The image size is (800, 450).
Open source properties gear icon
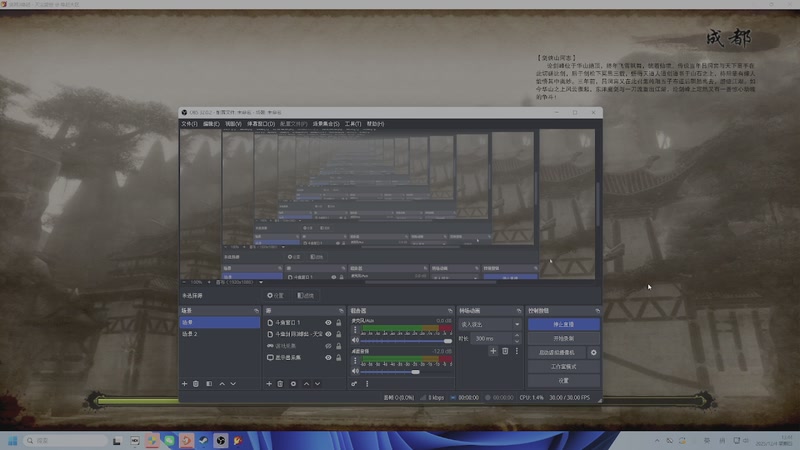coord(293,384)
